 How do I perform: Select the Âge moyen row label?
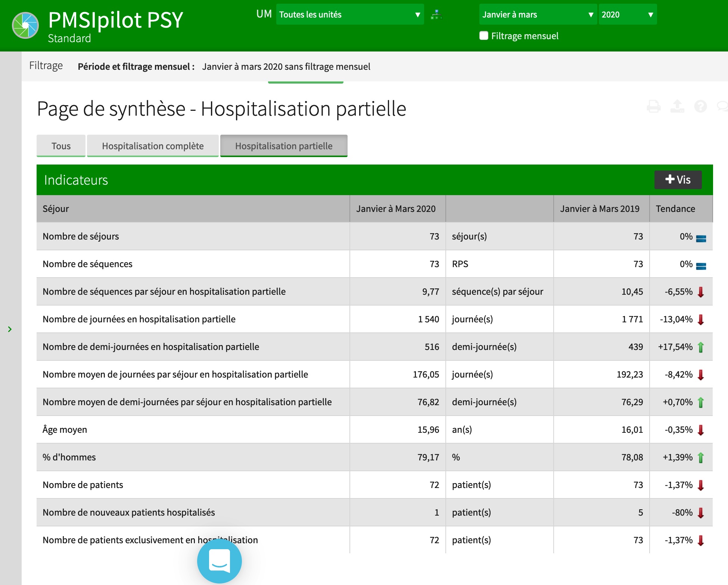(x=65, y=429)
